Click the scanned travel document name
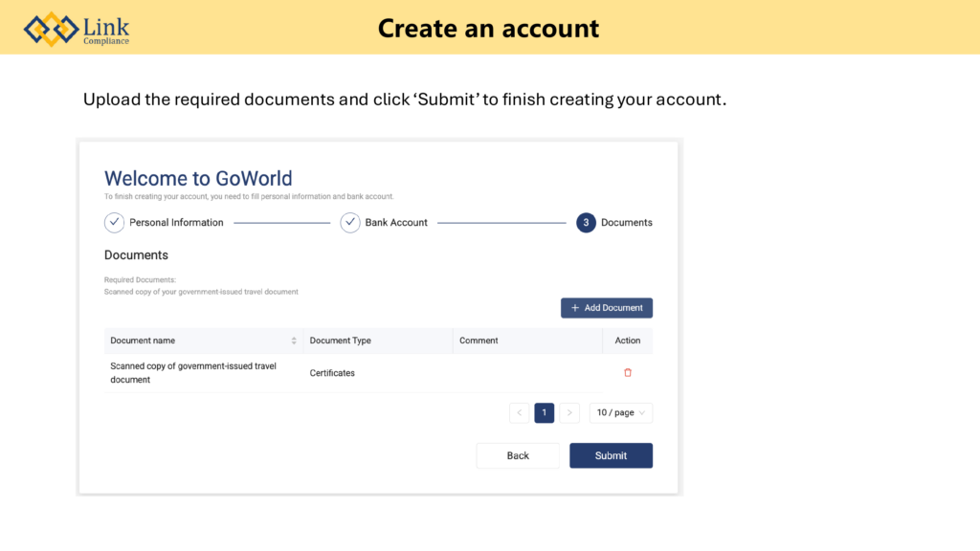 (193, 373)
